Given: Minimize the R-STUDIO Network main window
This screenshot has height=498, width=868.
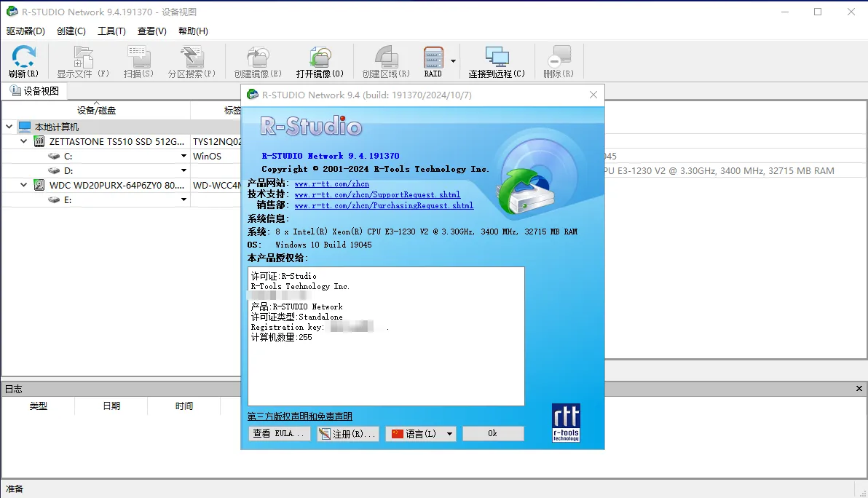Looking at the screenshot, I should (784, 12).
